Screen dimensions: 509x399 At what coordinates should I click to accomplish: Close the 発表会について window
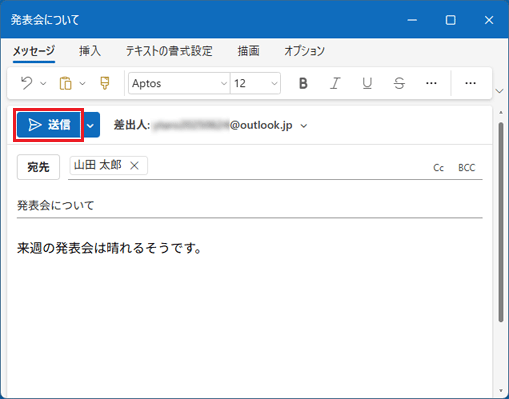[489, 20]
